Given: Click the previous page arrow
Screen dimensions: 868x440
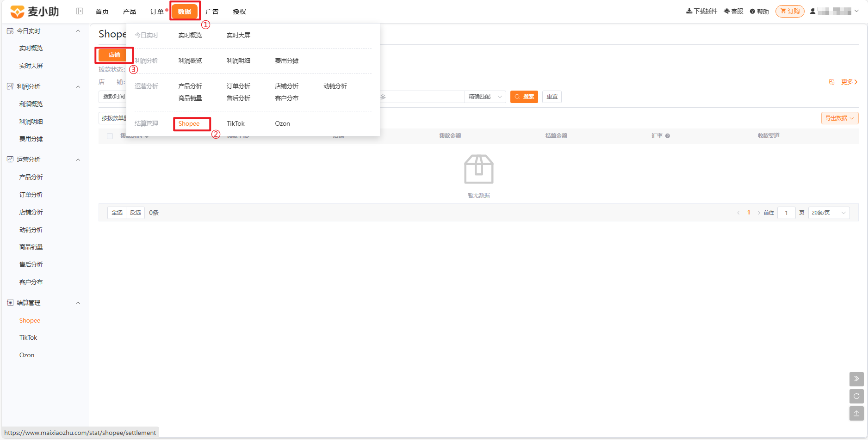Looking at the screenshot, I should point(738,213).
